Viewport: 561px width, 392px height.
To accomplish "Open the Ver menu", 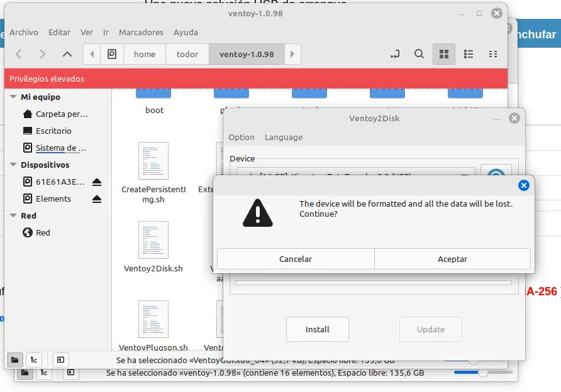I will [x=87, y=32].
